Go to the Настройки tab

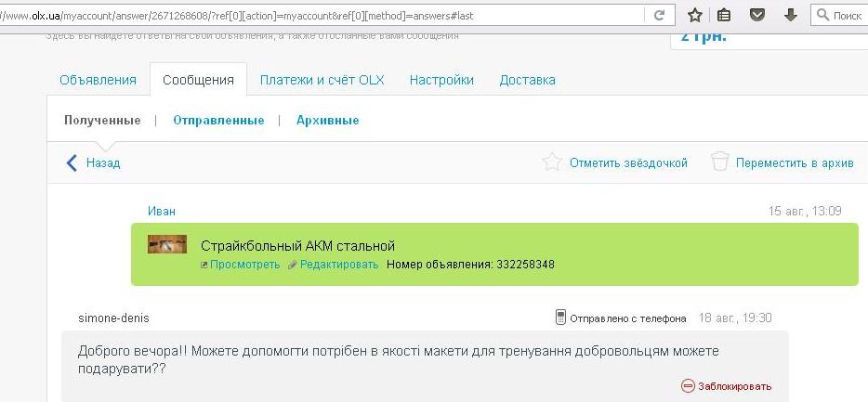pyautogui.click(x=441, y=80)
